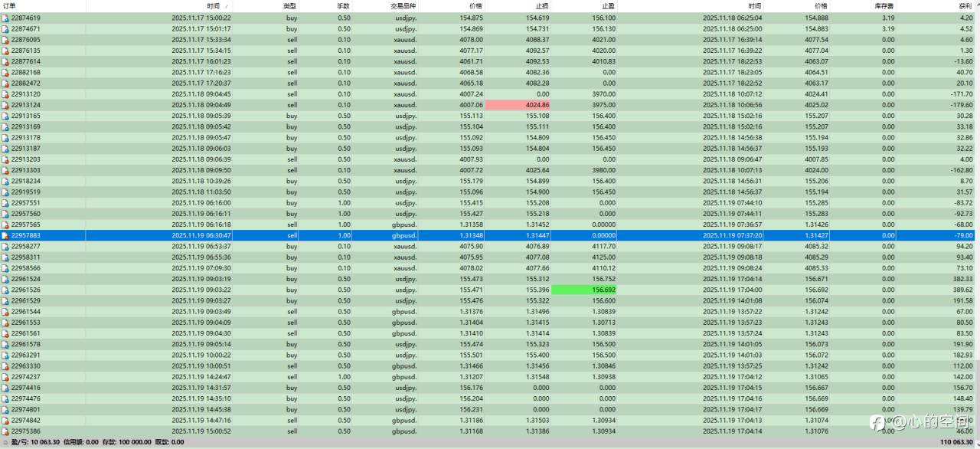Select order number 22974842
The width and height of the screenshot is (980, 449).
pos(26,421)
